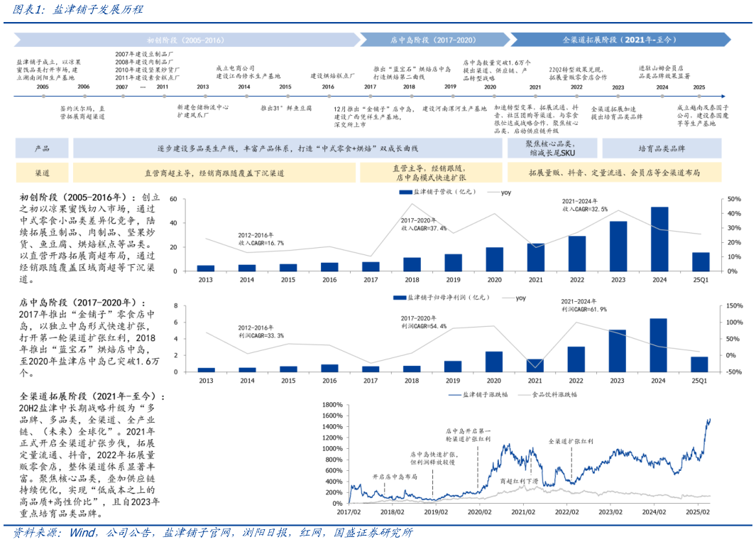The width and height of the screenshot is (756, 542).
Task: Click the "食品饮料涨跌幅" legend entry
Action: pos(547,394)
